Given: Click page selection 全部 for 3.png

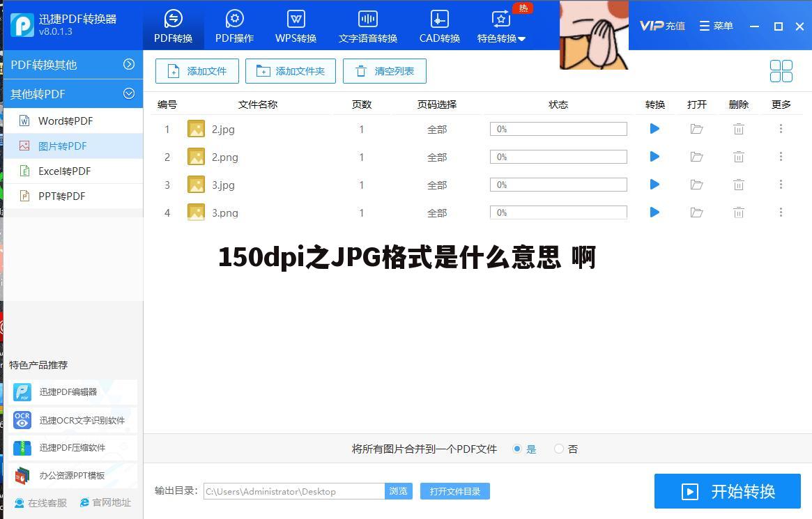Looking at the screenshot, I should (x=437, y=213).
